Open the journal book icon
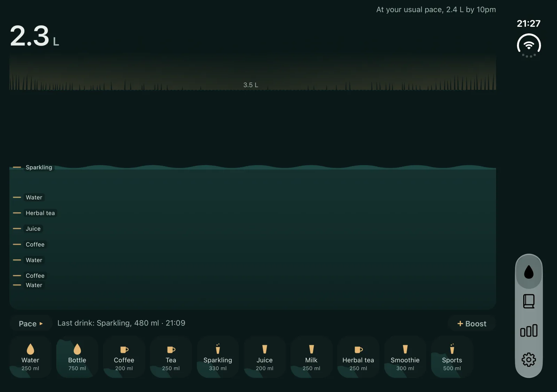557x392 pixels. tap(528, 301)
